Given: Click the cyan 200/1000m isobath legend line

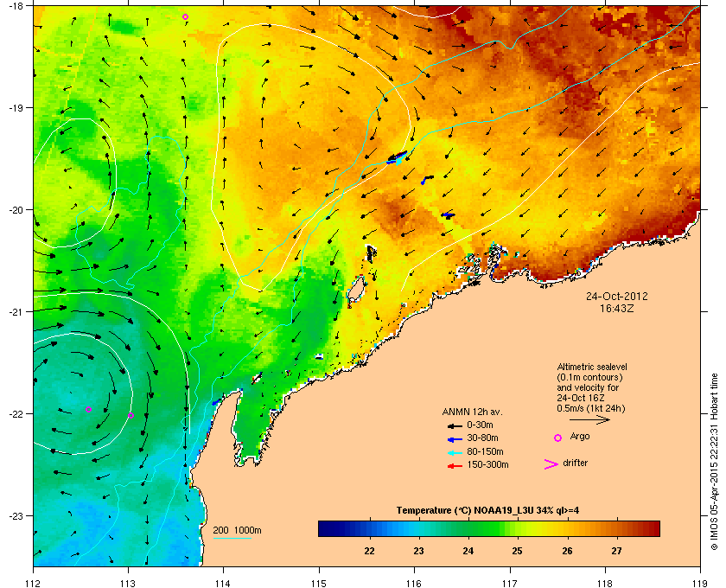Looking at the screenshot, I should click(232, 538).
